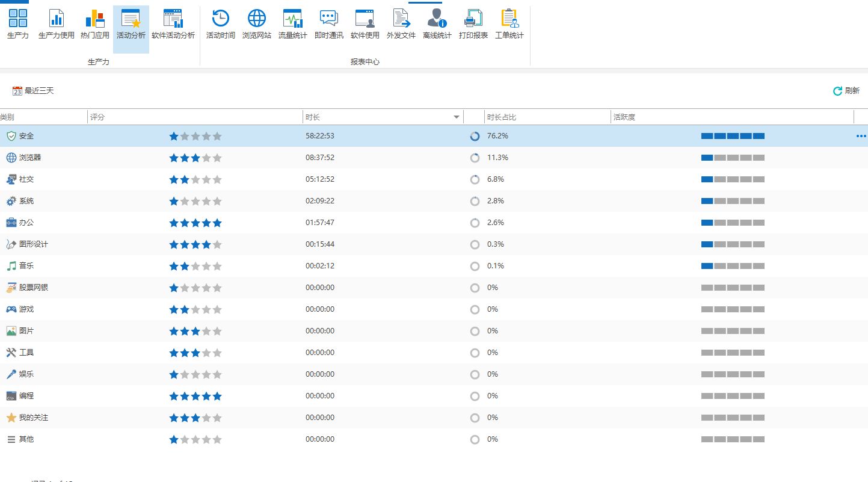Click the 08:37:52 duration value
Viewport: 868px width, 482px height.
coord(320,158)
